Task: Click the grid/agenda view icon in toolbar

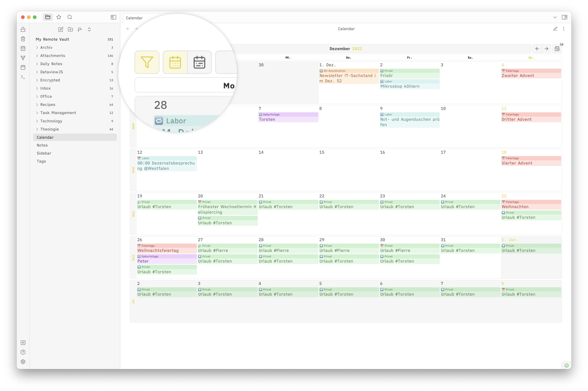Action: (x=199, y=62)
